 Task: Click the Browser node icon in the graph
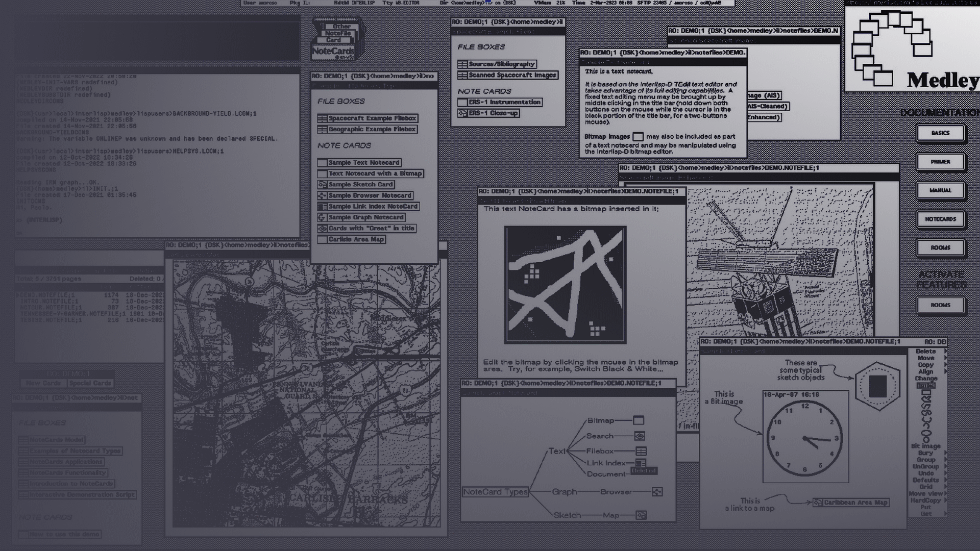(657, 492)
